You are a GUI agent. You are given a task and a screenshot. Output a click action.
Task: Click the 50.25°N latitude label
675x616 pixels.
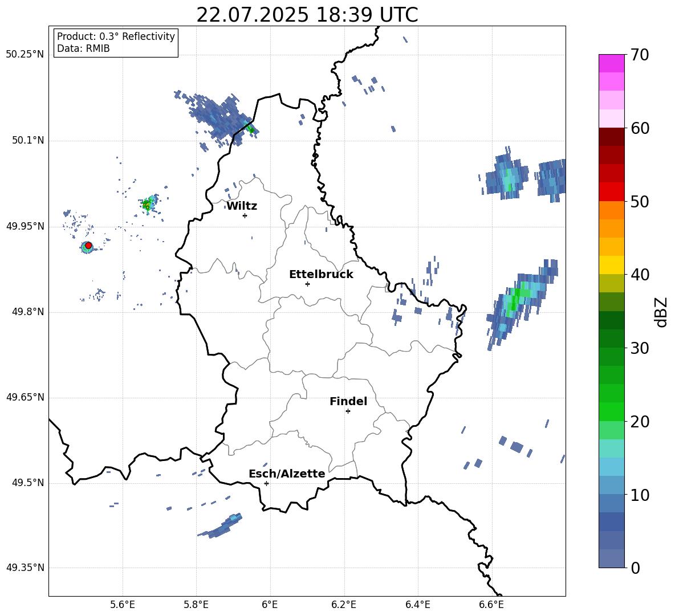tap(25, 55)
